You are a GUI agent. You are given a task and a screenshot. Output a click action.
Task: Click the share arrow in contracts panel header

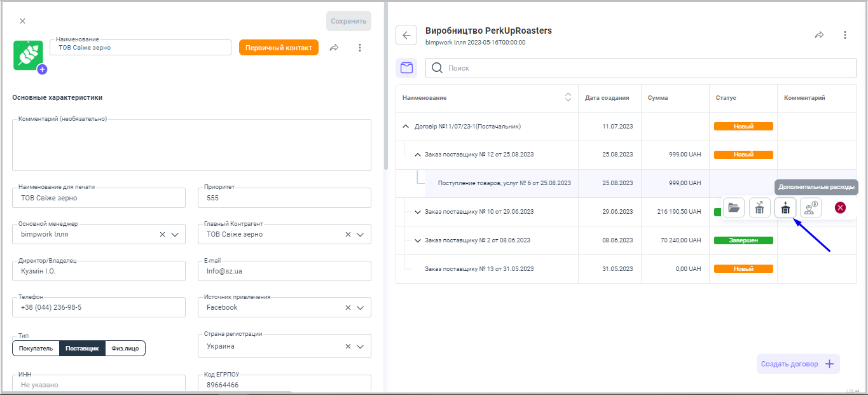click(x=819, y=35)
